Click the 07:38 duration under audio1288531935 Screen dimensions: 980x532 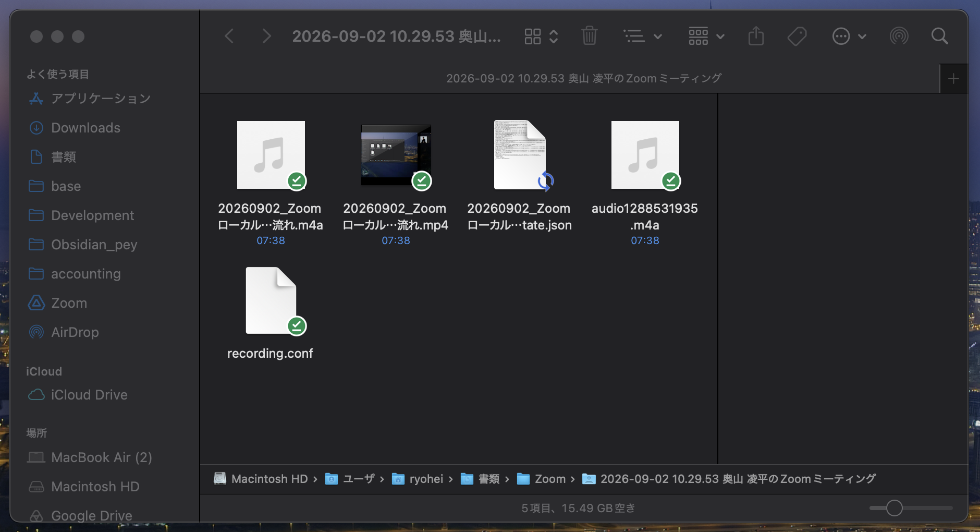(x=645, y=240)
